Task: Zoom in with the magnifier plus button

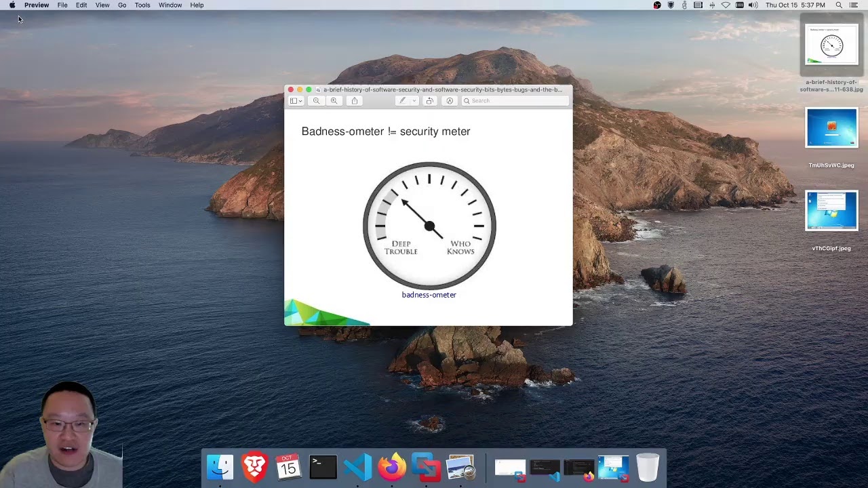Action: 334,101
